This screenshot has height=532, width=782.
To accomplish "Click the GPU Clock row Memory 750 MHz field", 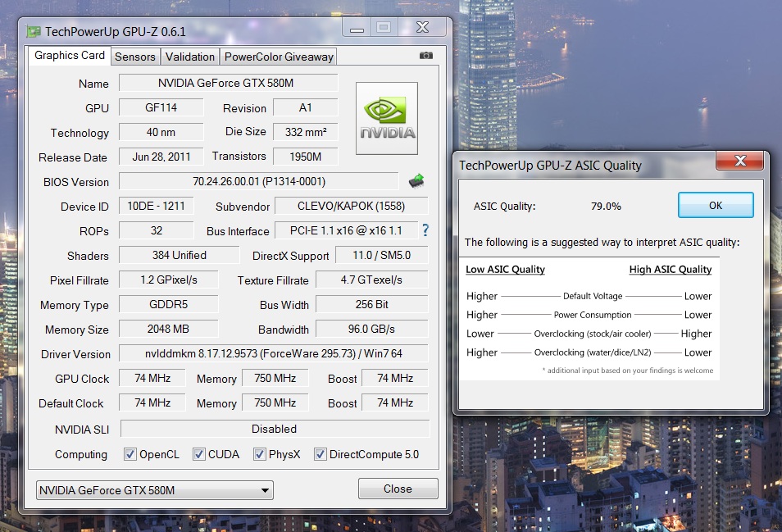I will point(275,378).
